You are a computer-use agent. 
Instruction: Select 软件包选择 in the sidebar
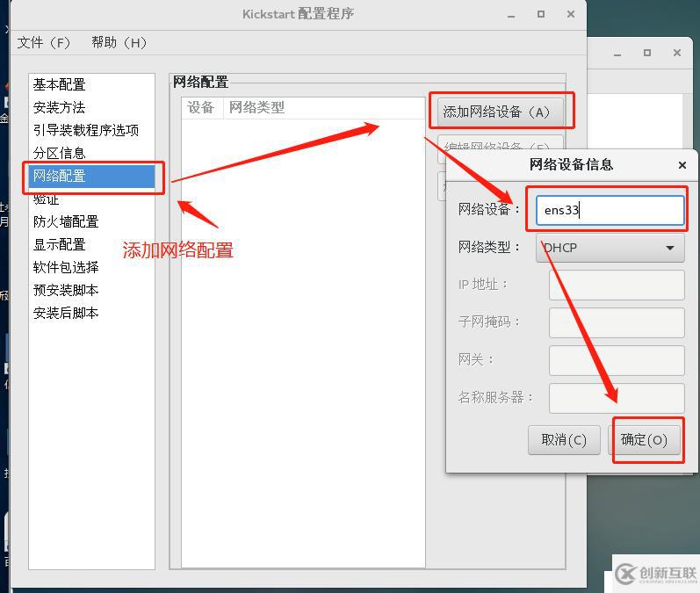click(x=91, y=267)
